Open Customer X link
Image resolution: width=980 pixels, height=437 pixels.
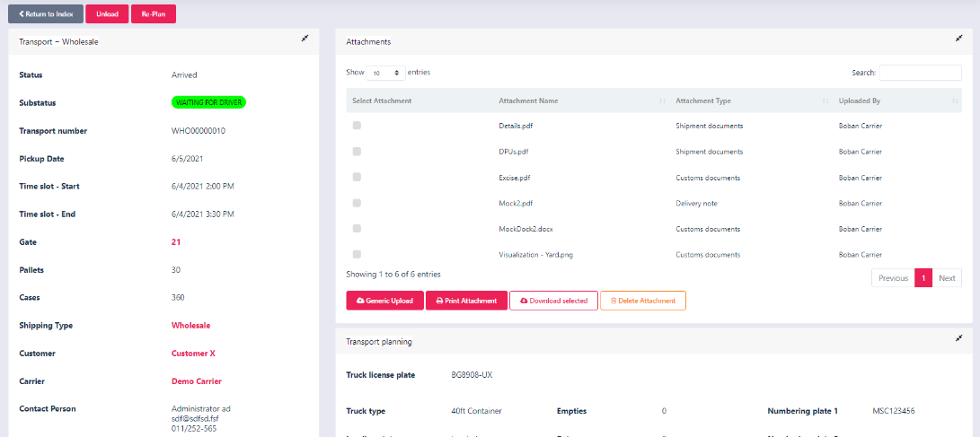point(193,354)
